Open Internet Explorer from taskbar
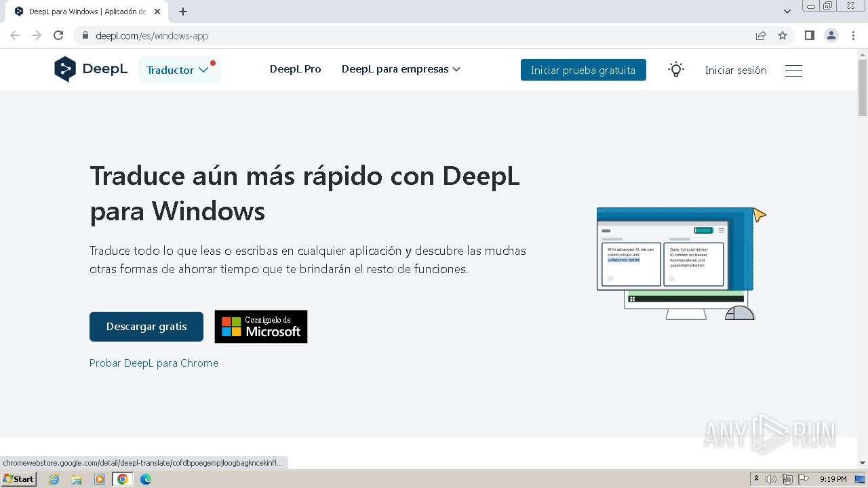The width and height of the screenshot is (868, 488). [x=54, y=479]
